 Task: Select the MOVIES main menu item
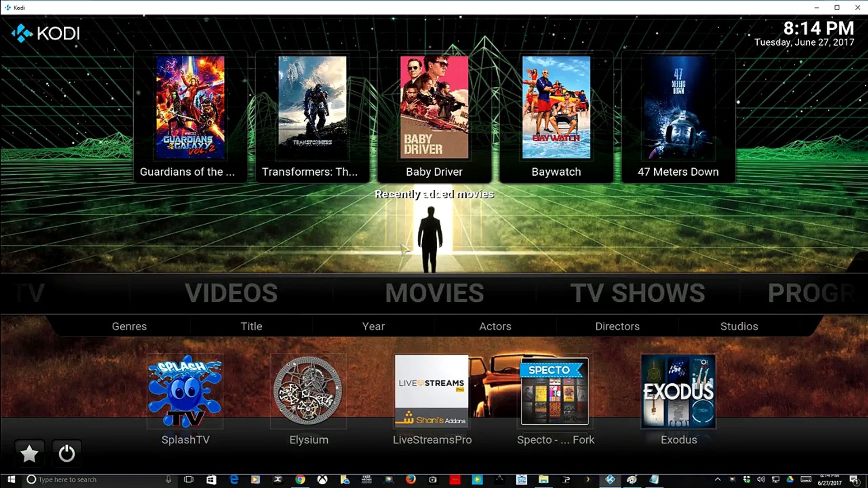point(434,293)
